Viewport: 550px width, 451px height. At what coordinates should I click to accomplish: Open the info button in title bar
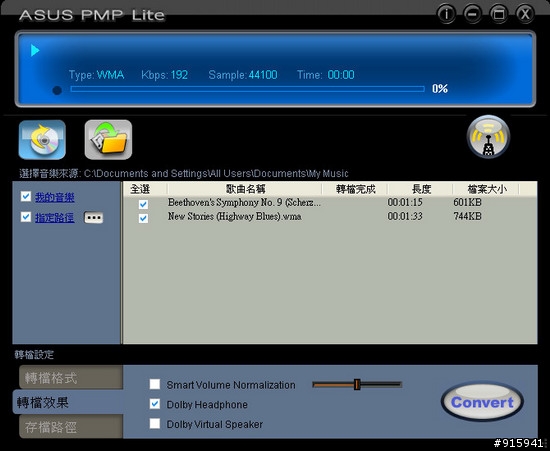[x=446, y=14]
